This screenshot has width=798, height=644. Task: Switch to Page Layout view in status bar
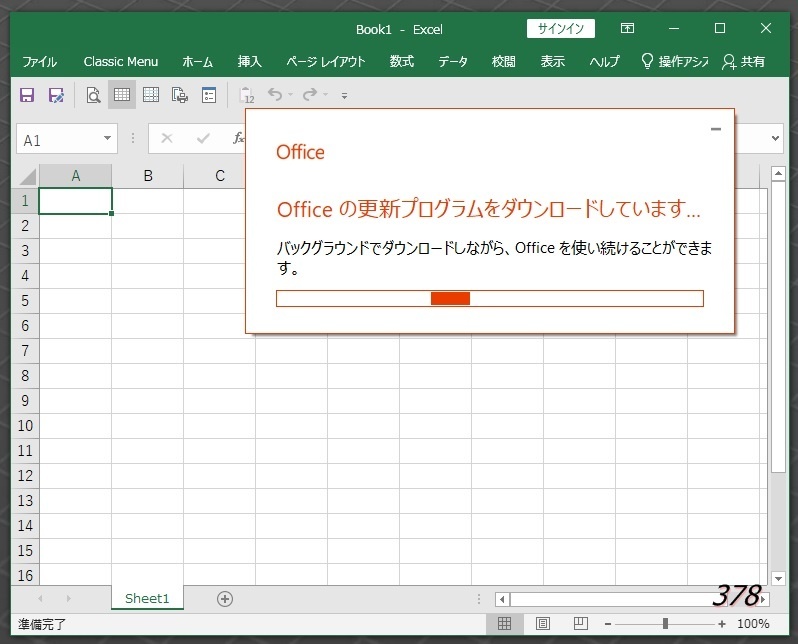pyautogui.click(x=543, y=623)
